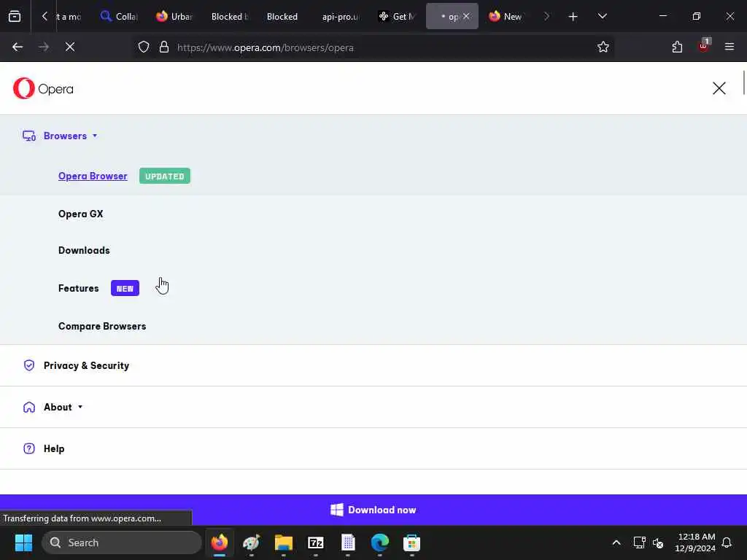Switch to the Colla search tab

coord(120,17)
